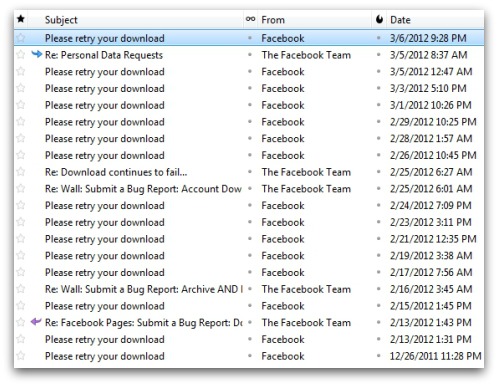Star the 2/23/2012 3:11 PM message
This screenshot has width=498, height=386.
[21, 222]
